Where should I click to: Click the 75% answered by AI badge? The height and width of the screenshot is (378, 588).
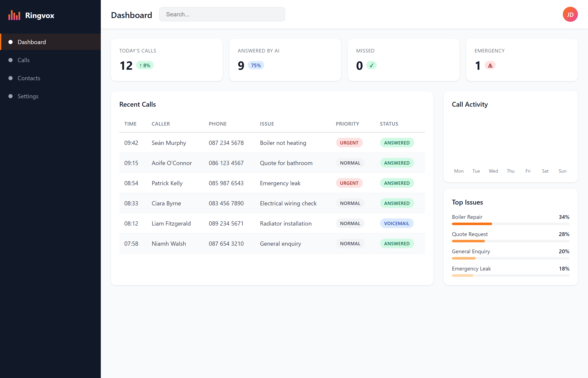pos(256,66)
